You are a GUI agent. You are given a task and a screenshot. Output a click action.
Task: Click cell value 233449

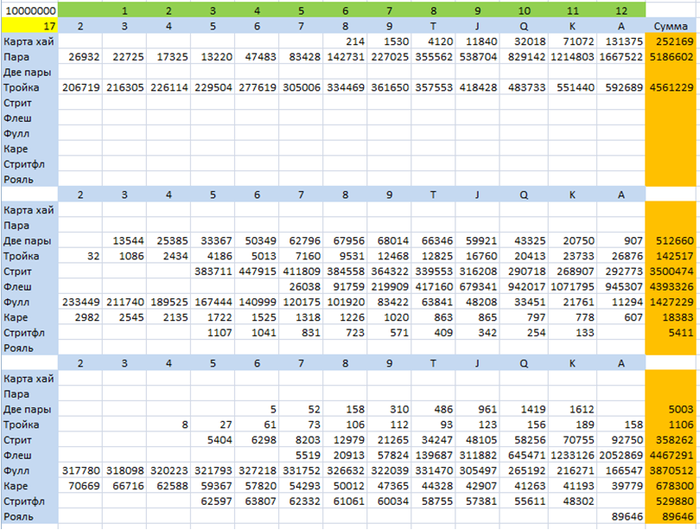(80, 302)
